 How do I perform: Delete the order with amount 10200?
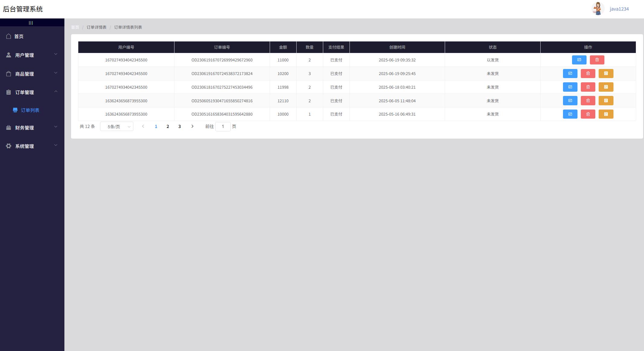588,74
